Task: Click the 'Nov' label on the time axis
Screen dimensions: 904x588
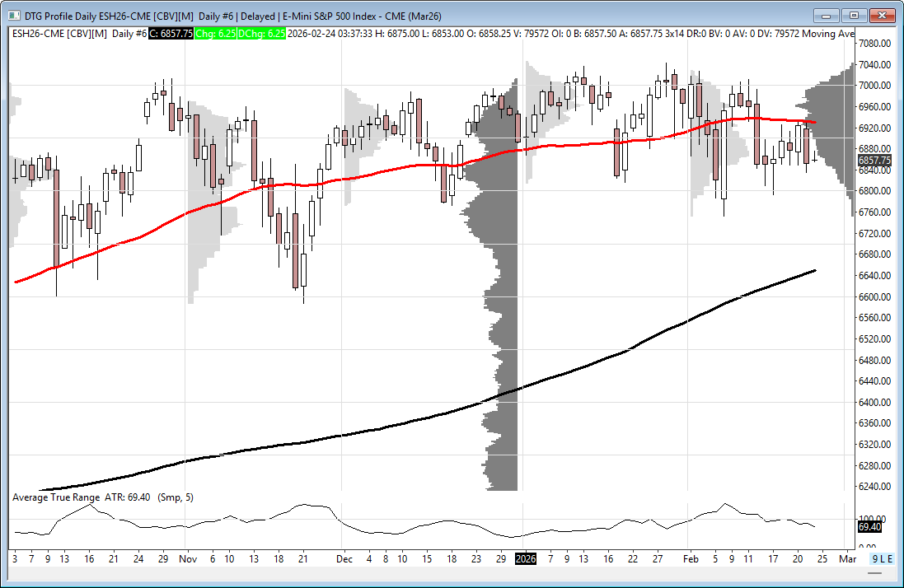Action: pyautogui.click(x=188, y=558)
